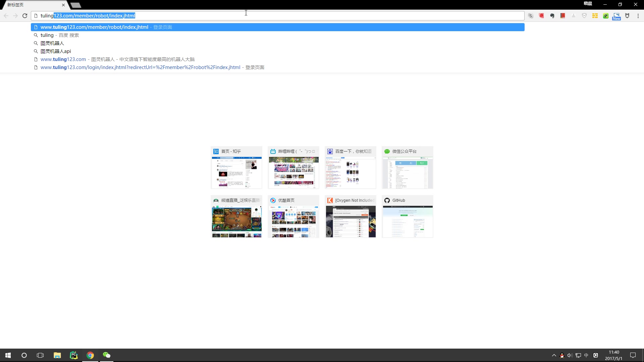Close the 新标签页 tab

point(63,5)
